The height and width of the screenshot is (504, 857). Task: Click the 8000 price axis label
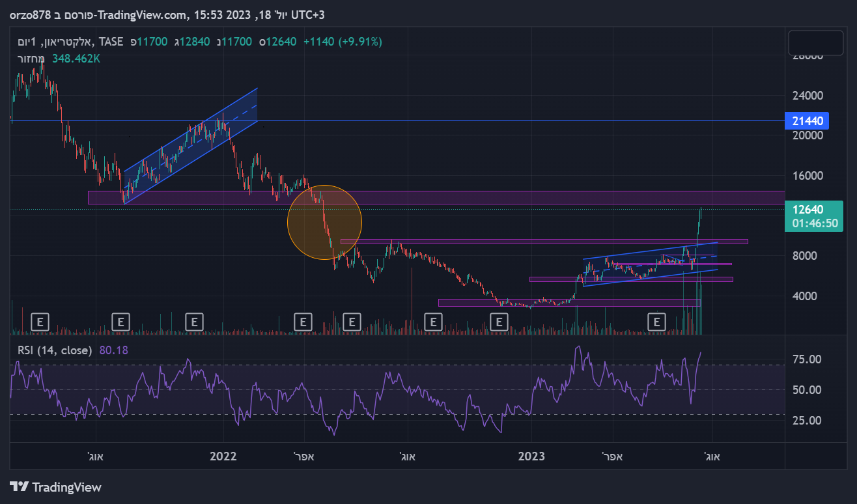point(805,256)
